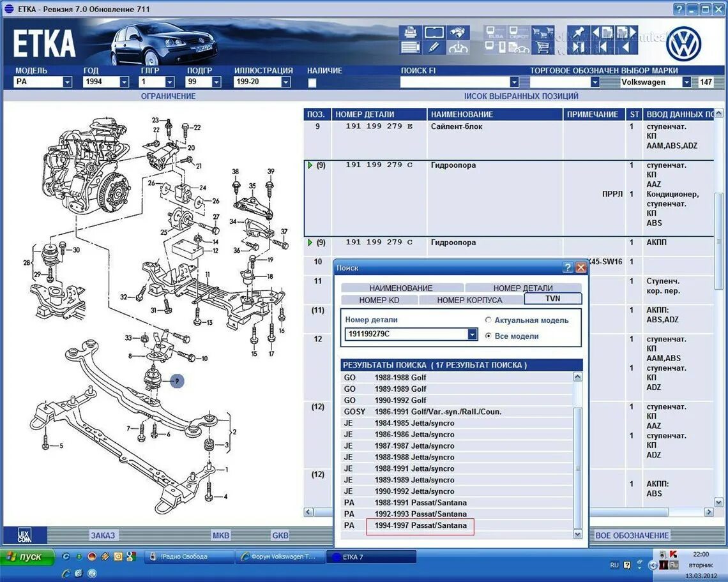The width and height of the screenshot is (728, 582).
Task: Click part row 191 199 279 E Сайлент-блок
Action: pos(508,140)
